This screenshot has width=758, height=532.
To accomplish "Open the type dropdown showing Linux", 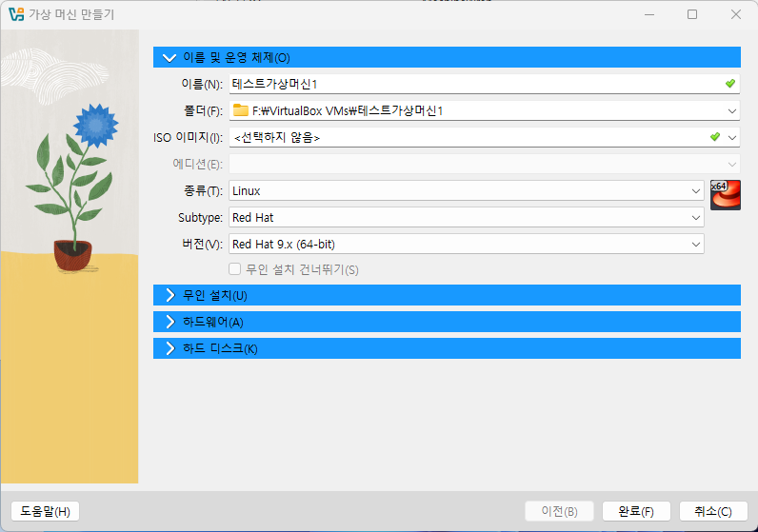I will (x=466, y=191).
